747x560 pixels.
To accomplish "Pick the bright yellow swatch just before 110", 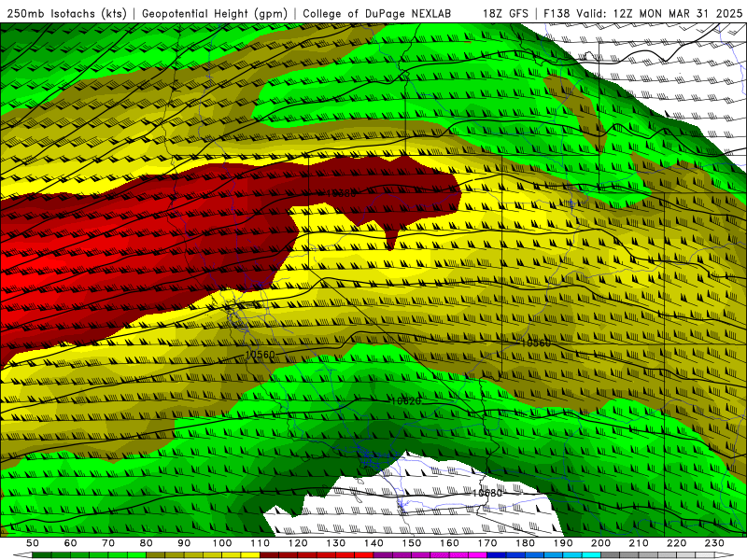I will [x=250, y=555].
